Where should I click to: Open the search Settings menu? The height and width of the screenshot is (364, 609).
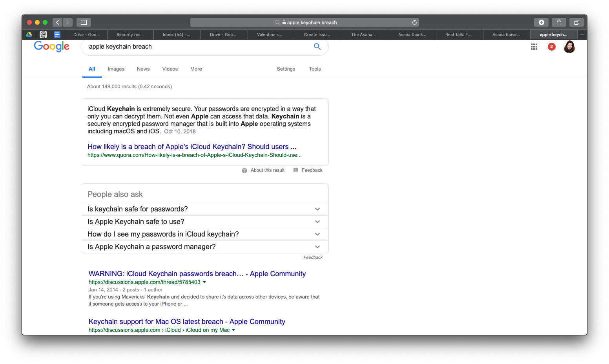[286, 69]
